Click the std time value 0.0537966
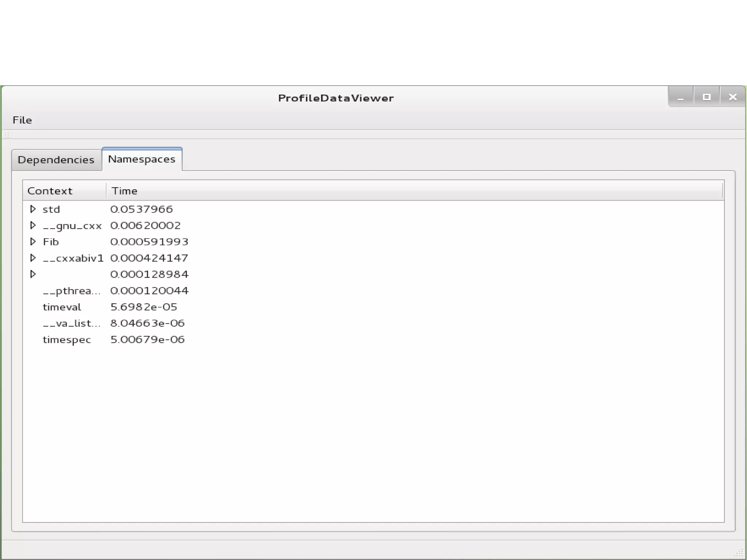The image size is (747, 560). [x=142, y=209]
